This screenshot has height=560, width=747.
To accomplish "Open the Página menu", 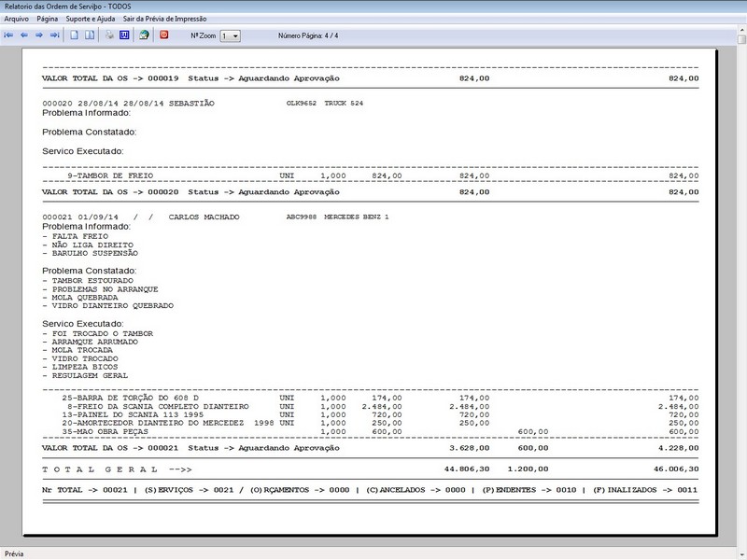I will click(x=48, y=19).
